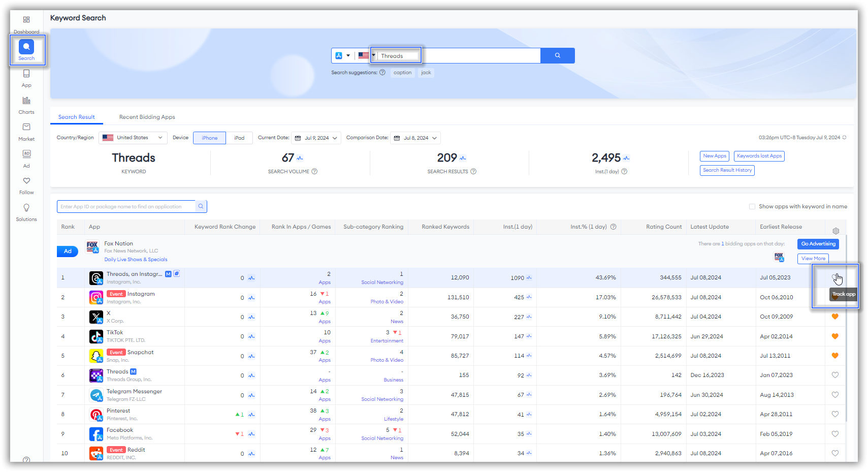Track Reddit with the heart icon
The width and height of the screenshot is (868, 472).
835,453
